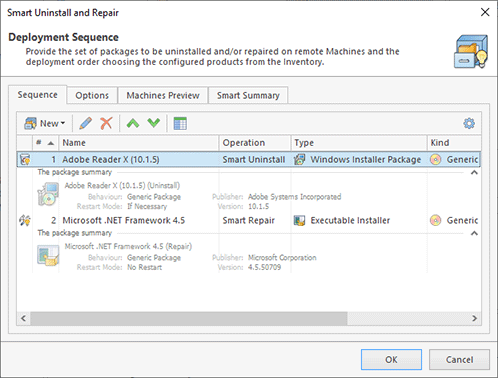Click the scroll right arrow
This screenshot has width=498, height=378.
474,318
